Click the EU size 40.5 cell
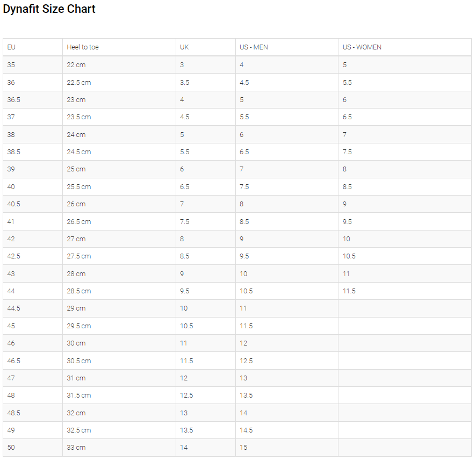This screenshot has height=461, width=476. click(x=14, y=204)
